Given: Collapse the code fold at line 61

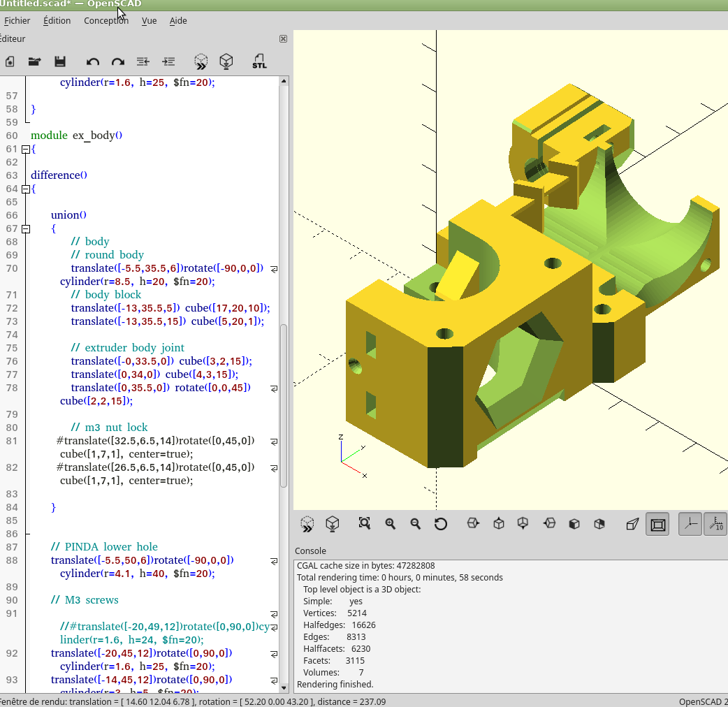Looking at the screenshot, I should (26, 149).
